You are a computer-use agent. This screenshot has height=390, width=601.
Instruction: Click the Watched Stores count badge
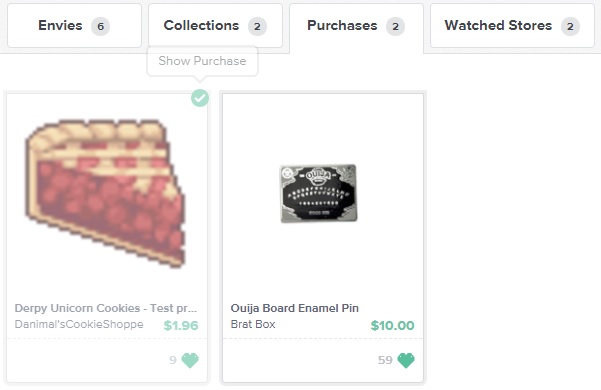pyautogui.click(x=570, y=26)
